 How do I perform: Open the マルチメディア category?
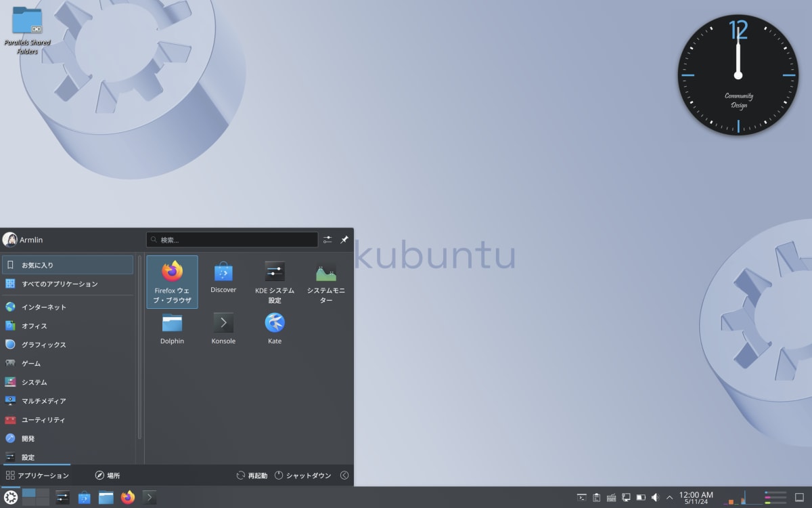68,401
